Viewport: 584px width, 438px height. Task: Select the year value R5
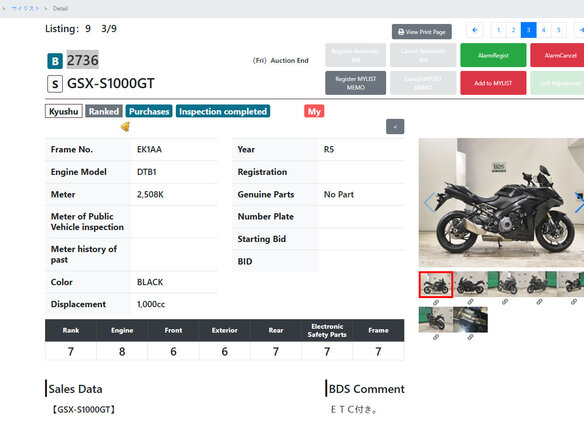pyautogui.click(x=329, y=149)
